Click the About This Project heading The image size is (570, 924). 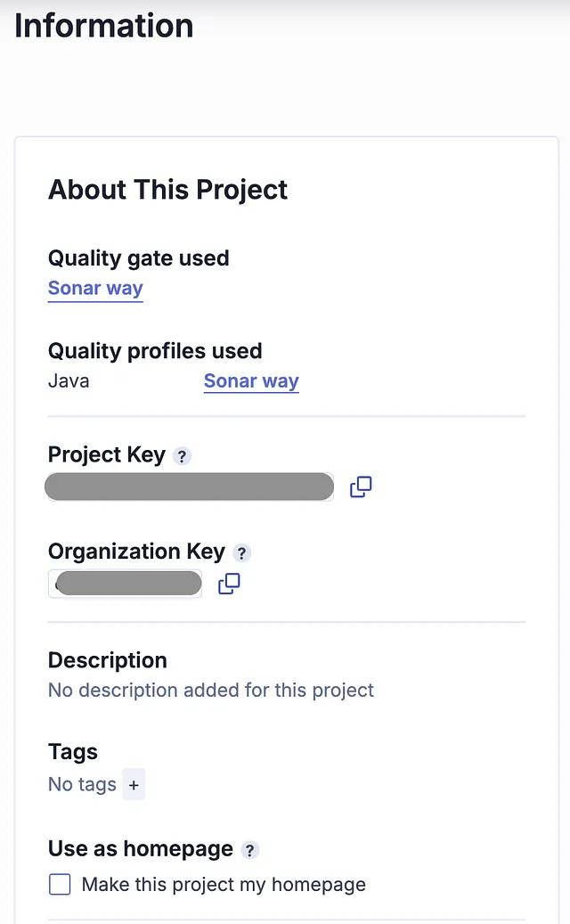[x=167, y=190]
